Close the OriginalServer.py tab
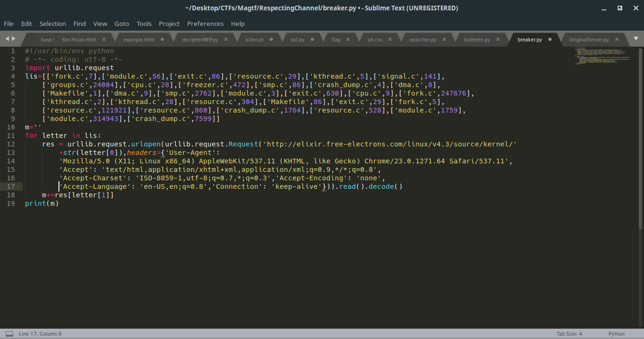644x339 pixels. tap(617, 40)
